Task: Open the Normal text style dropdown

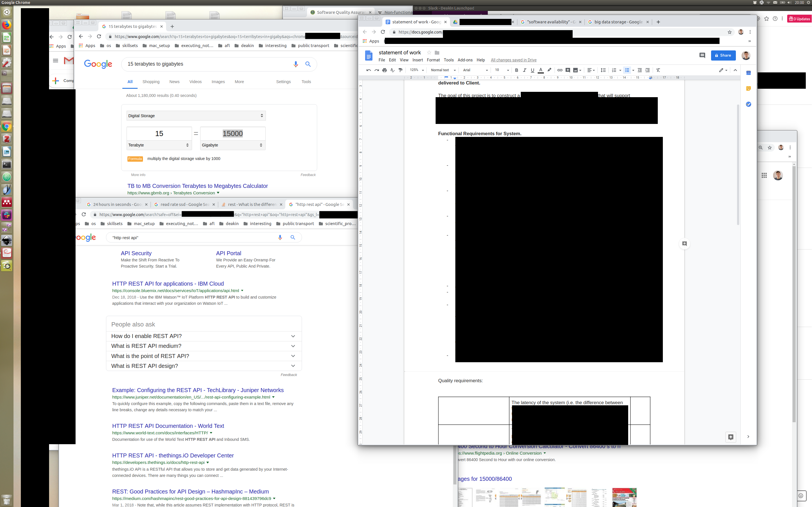Action: [443, 70]
